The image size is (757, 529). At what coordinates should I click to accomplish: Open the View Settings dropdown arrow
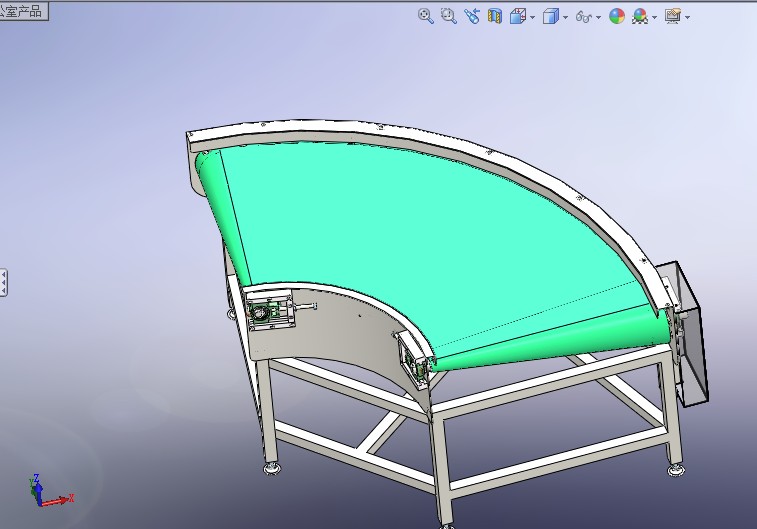[687, 17]
